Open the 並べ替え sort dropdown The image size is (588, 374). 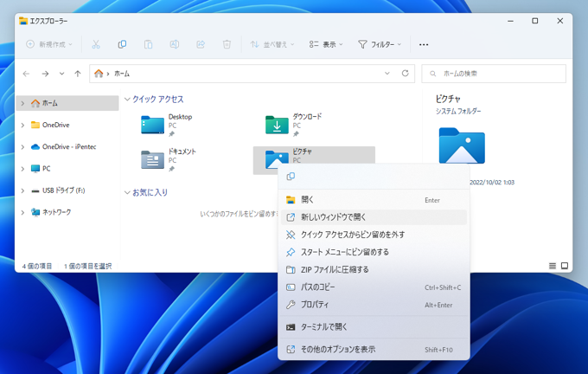click(272, 44)
